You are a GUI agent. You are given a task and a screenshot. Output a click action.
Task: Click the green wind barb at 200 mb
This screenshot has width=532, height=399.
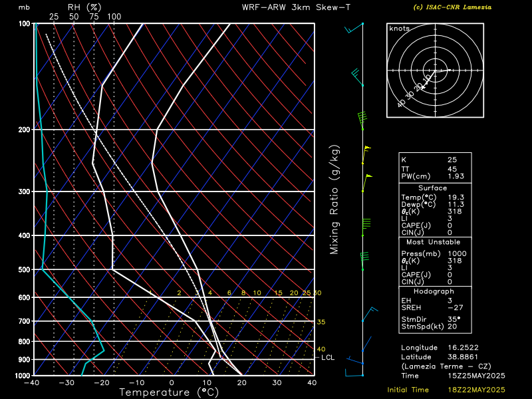362,121
